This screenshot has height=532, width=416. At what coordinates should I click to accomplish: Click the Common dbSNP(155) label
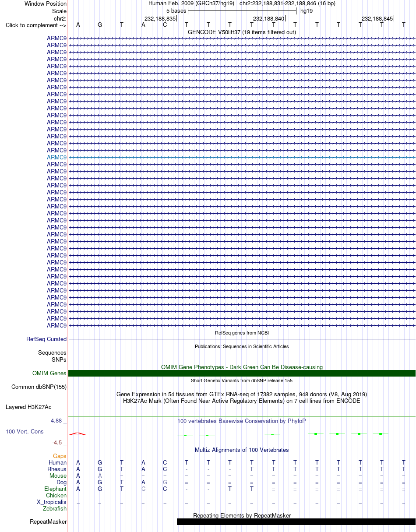click(39, 387)
